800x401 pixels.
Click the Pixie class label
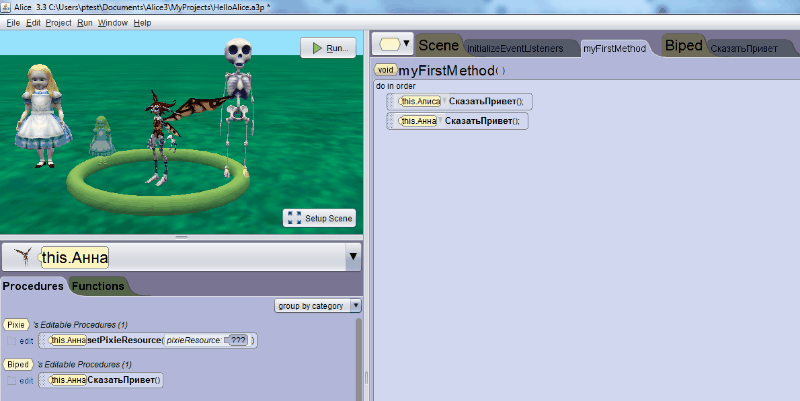pyautogui.click(x=16, y=324)
